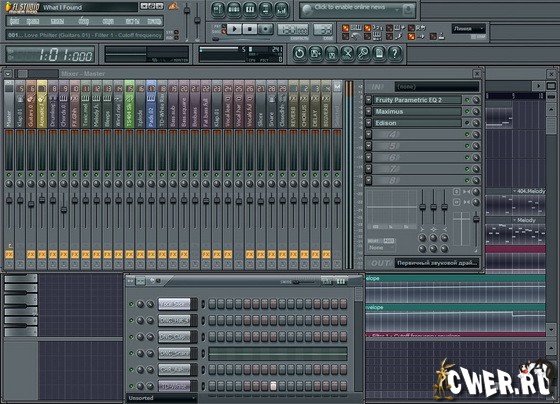The width and height of the screenshot is (560, 404).
Task: Open the помощь menu
Action: 154,21
